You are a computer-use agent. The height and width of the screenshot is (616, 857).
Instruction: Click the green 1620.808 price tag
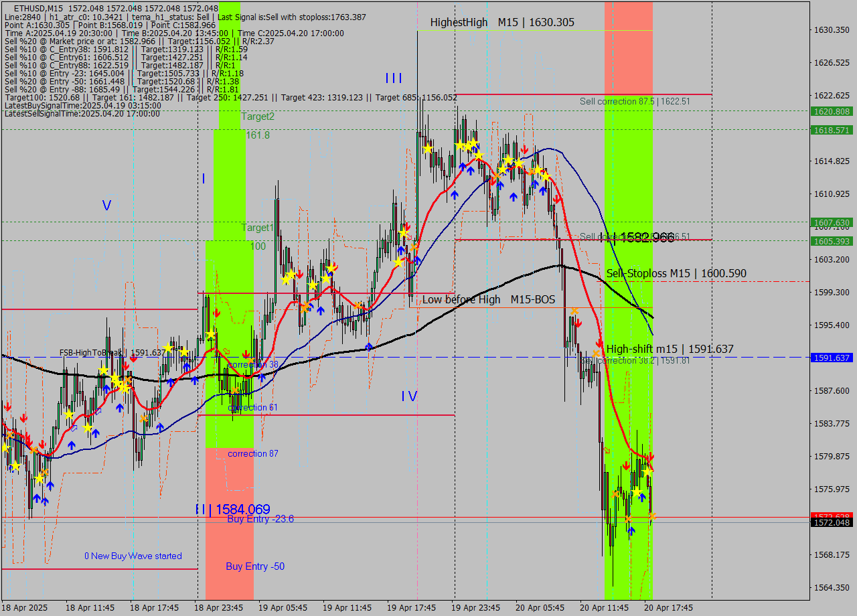[x=832, y=111]
